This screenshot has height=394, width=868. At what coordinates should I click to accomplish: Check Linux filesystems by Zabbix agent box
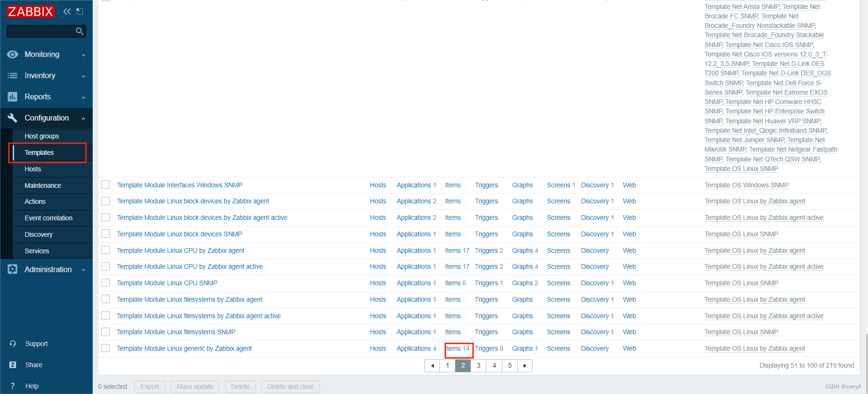[105, 299]
